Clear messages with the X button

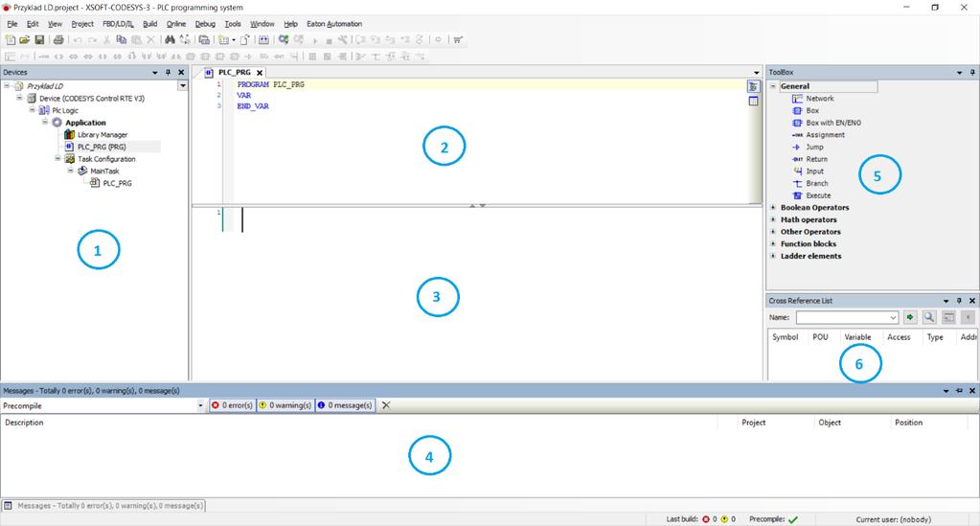pyautogui.click(x=386, y=405)
